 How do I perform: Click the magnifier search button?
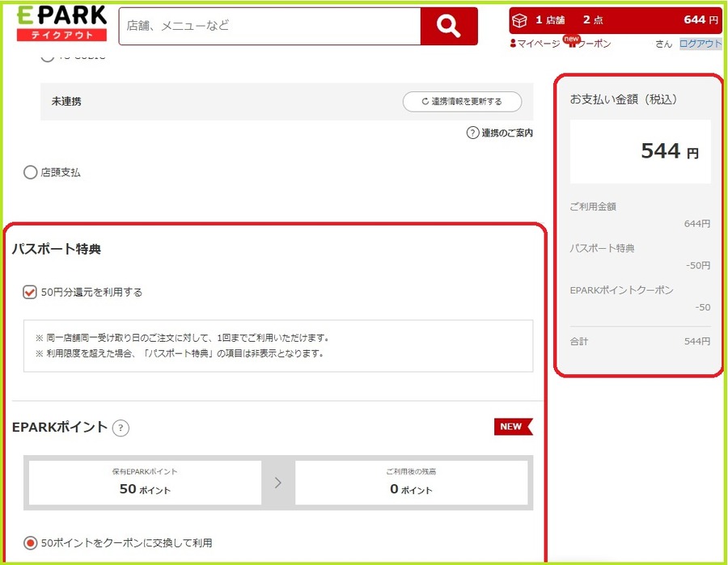point(448,26)
